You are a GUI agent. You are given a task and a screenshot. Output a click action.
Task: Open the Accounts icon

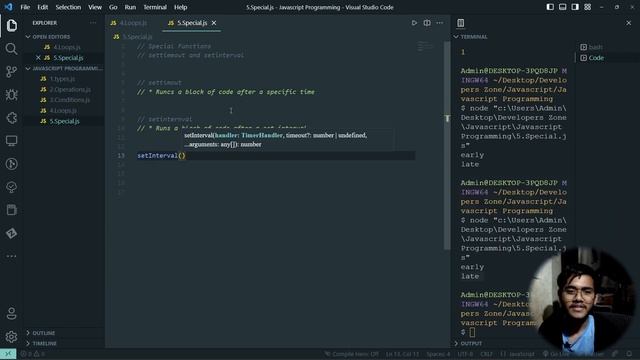pyautogui.click(x=11, y=313)
